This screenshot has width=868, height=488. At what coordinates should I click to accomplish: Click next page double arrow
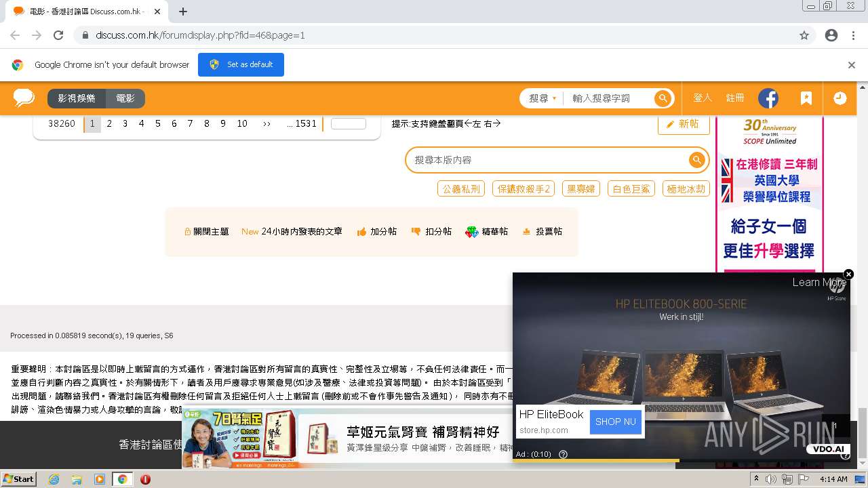[267, 124]
